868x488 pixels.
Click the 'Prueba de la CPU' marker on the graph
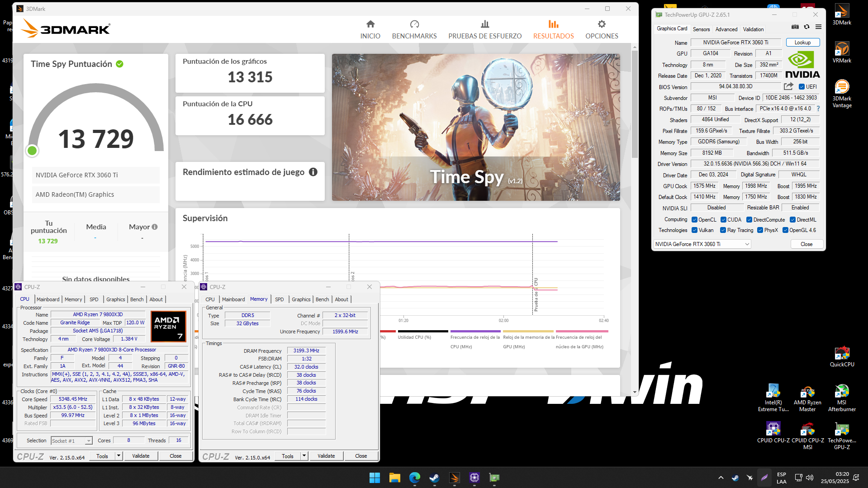point(535,294)
